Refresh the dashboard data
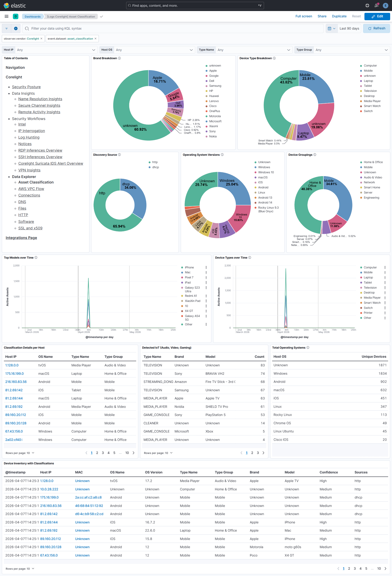The width and height of the screenshot is (392, 576). (376, 29)
